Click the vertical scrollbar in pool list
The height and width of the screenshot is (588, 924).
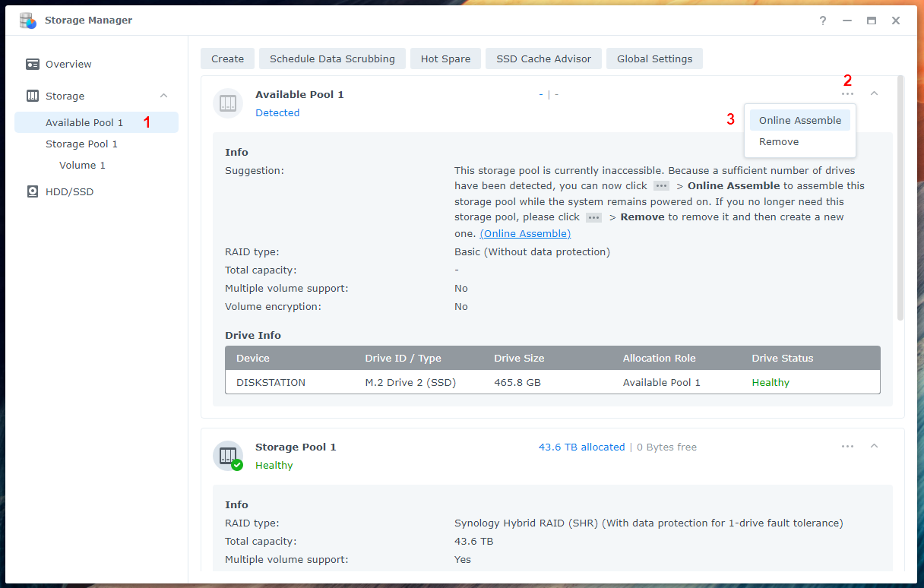pos(900,198)
